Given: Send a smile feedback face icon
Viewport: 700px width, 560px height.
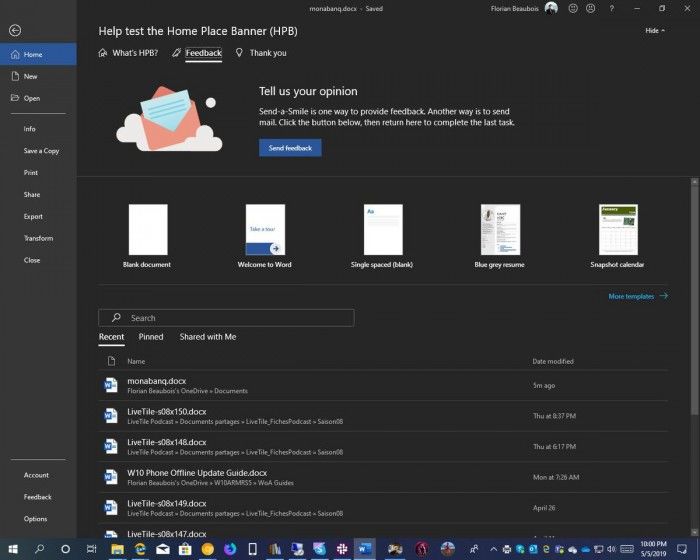Looking at the screenshot, I should [x=573, y=8].
